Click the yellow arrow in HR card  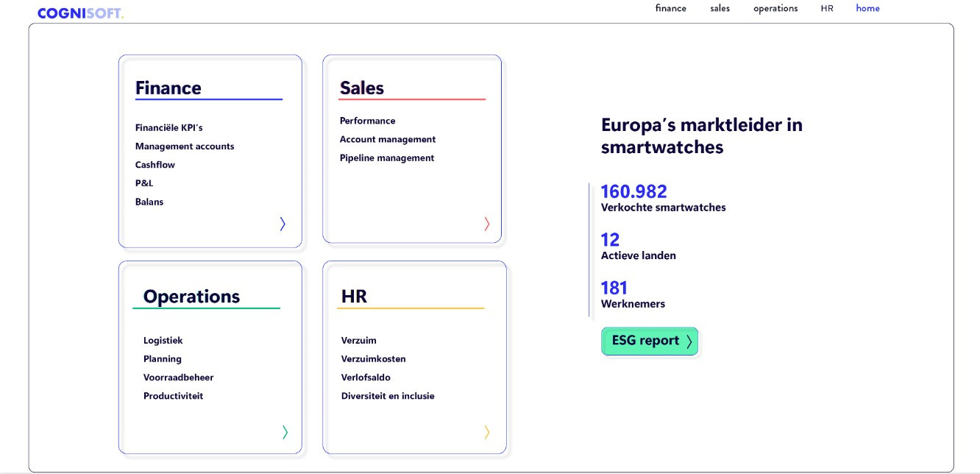[486, 432]
